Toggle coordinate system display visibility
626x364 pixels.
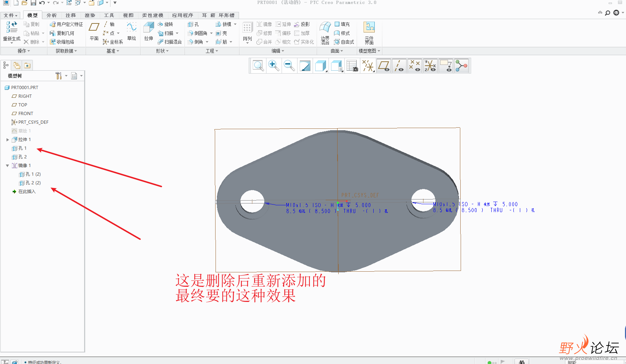(x=430, y=66)
